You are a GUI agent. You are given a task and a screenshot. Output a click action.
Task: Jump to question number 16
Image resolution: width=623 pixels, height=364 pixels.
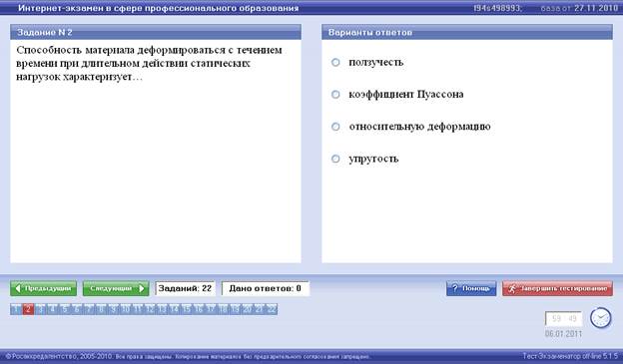[199, 309]
